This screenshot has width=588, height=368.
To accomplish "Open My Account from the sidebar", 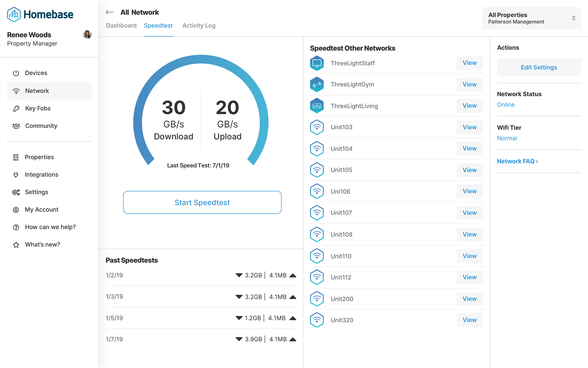I will tap(42, 210).
